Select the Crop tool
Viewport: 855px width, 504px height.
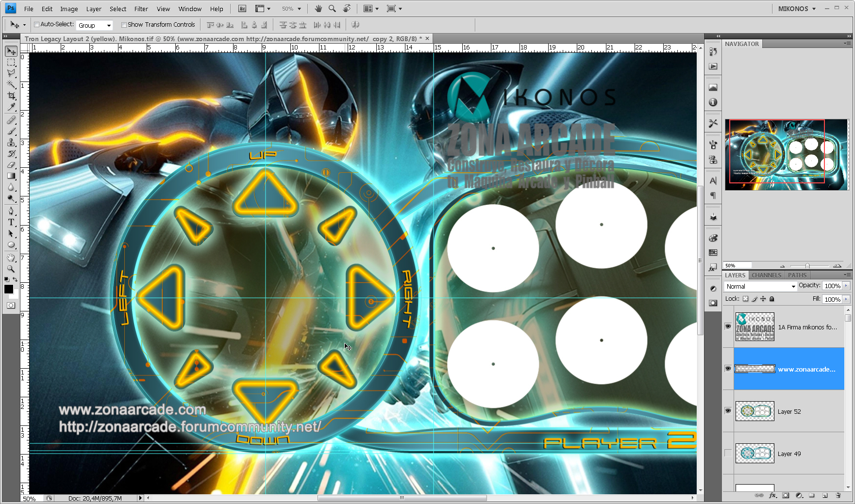(11, 96)
